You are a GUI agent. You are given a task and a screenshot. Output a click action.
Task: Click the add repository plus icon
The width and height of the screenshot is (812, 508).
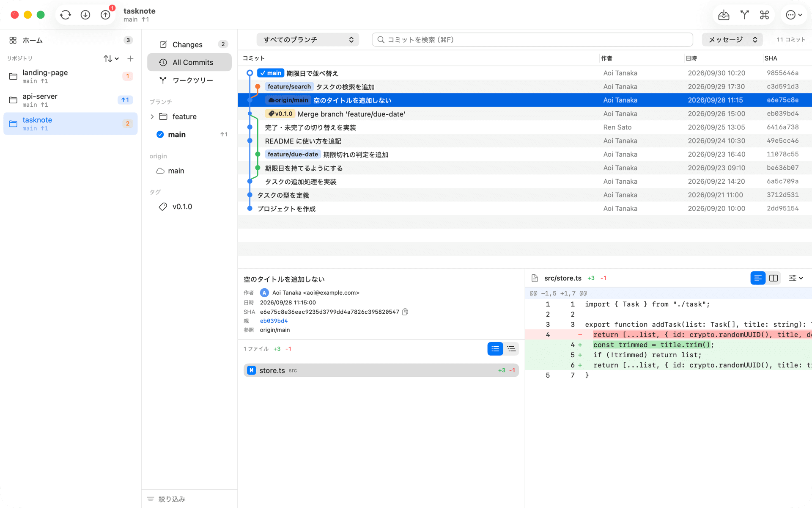[x=130, y=58]
